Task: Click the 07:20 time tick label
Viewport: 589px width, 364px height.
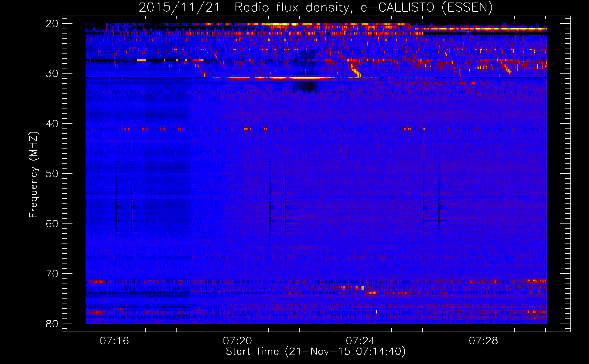Action: (237, 341)
